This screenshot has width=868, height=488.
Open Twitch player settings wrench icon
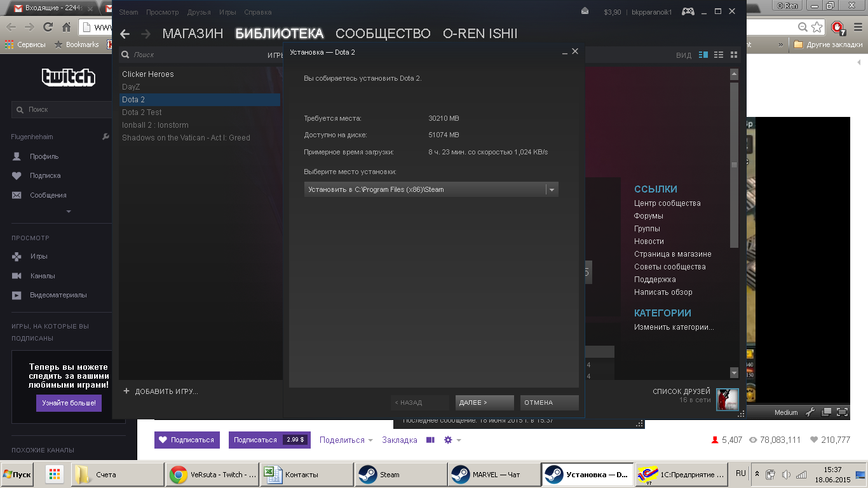pyautogui.click(x=810, y=412)
